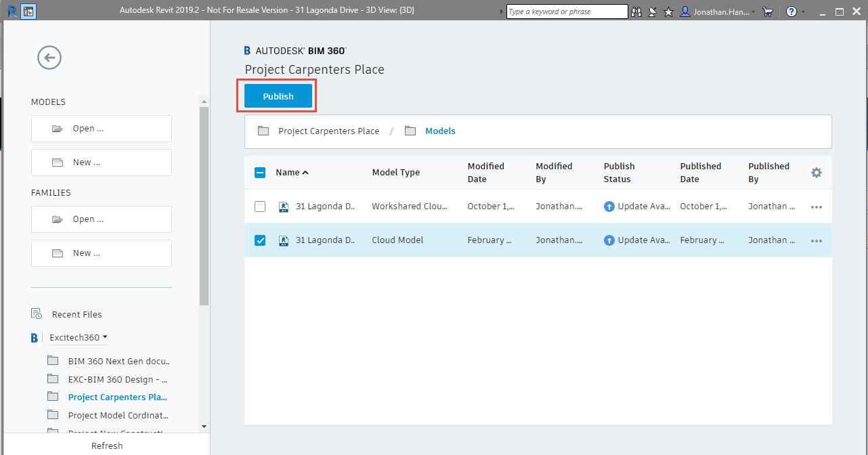The image size is (868, 455).
Task: Click the keyword search input field
Action: click(x=567, y=12)
